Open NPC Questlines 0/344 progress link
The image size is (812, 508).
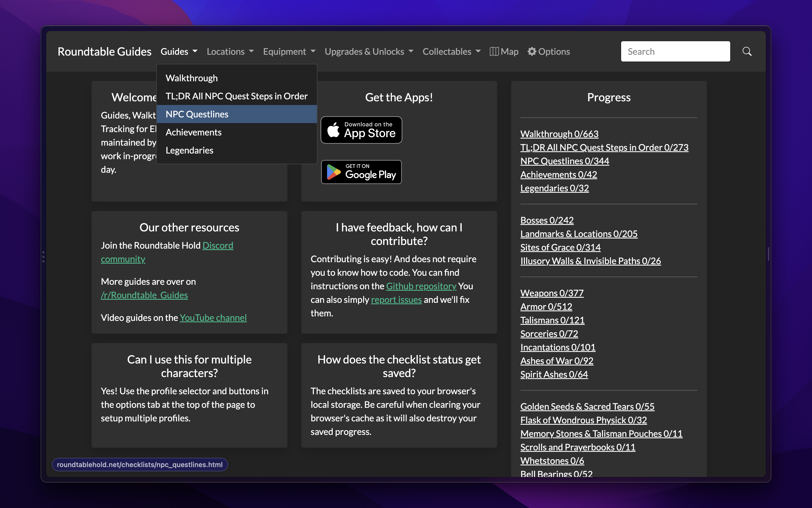[565, 161]
